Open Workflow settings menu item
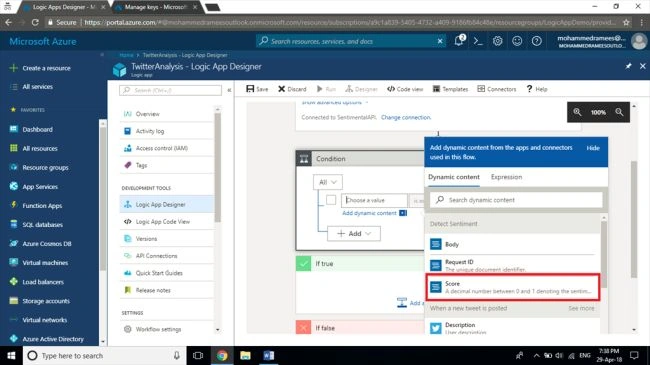The height and width of the screenshot is (365, 650). click(x=158, y=329)
